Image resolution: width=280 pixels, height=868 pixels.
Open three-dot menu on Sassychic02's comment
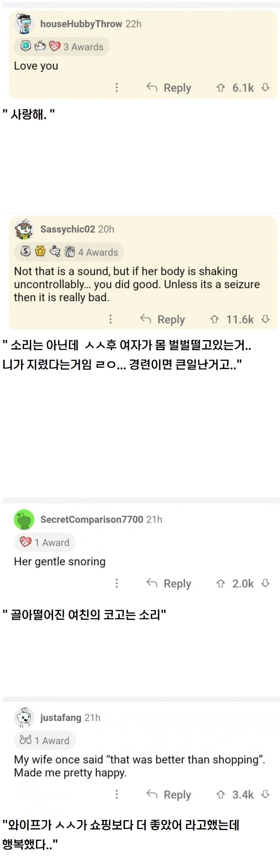(110, 319)
